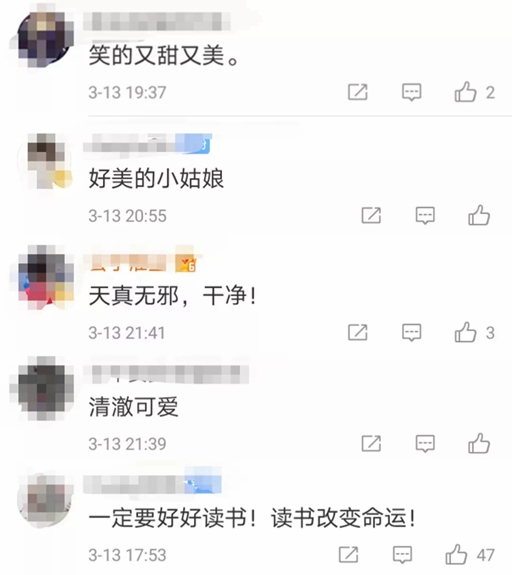Like the comment "好美的小姑娘"
Viewport: 512px width, 575px height.
479,215
